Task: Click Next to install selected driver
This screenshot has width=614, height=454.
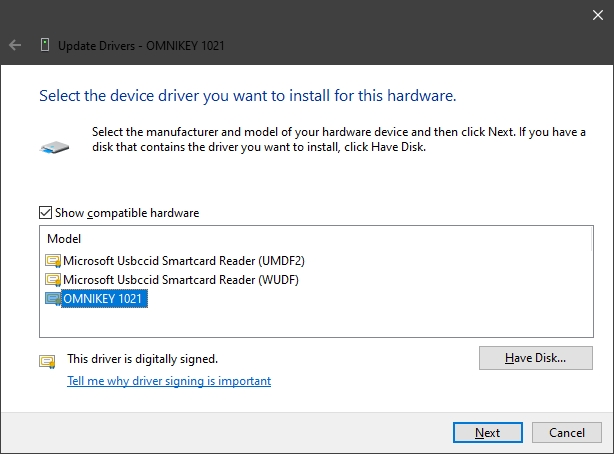Action: [488, 432]
